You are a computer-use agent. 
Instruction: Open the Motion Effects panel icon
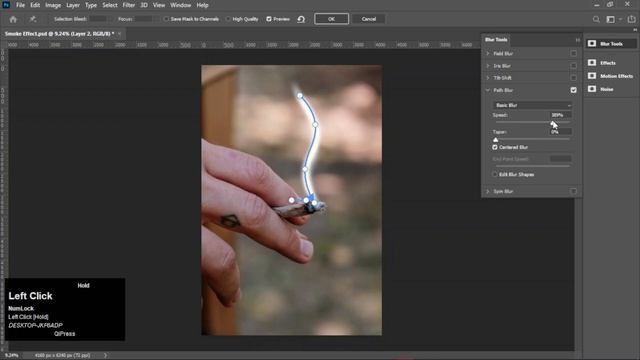click(592, 76)
